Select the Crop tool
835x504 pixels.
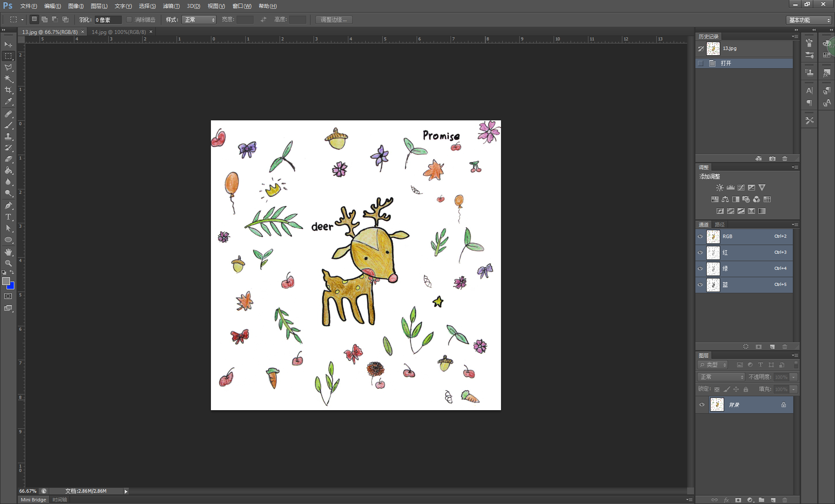pyautogui.click(x=8, y=90)
